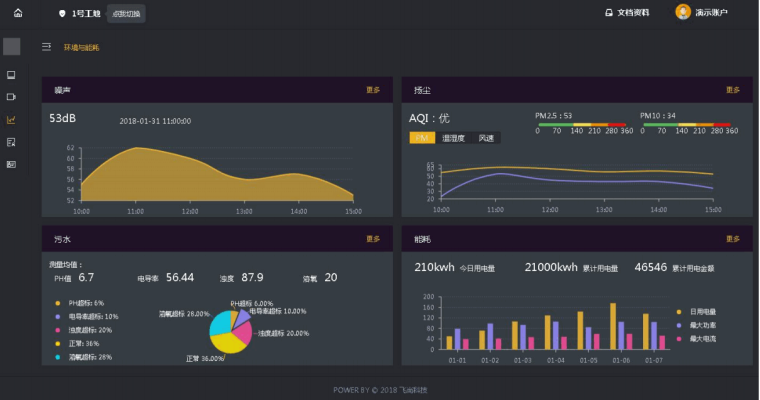The width and height of the screenshot is (760, 400).
Task: Toggle the sidebar collapse menu icon
Action: pyautogui.click(x=46, y=47)
